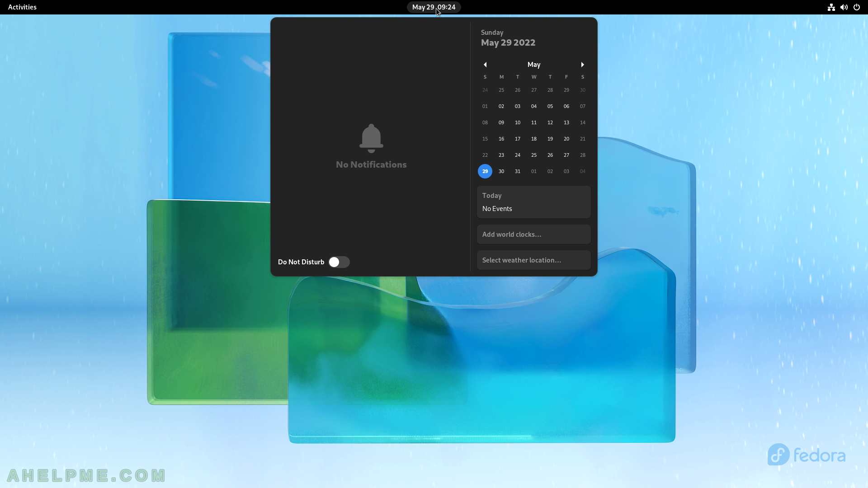Screen dimensions: 868x488
Task: Toggle the Do Not Disturb switch
Action: tap(339, 262)
